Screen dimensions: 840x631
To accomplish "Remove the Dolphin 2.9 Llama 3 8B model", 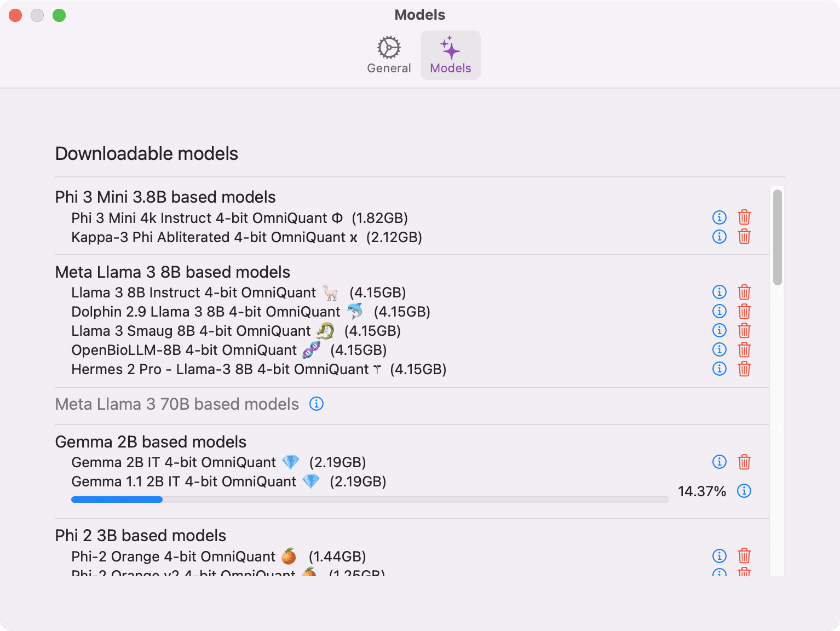I will click(x=744, y=311).
